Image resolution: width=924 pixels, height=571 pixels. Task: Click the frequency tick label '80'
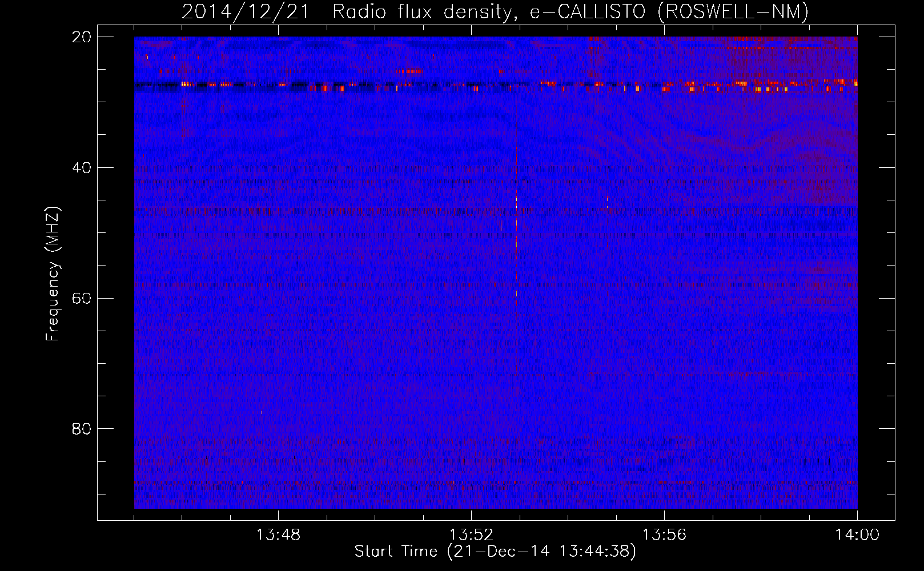click(82, 429)
